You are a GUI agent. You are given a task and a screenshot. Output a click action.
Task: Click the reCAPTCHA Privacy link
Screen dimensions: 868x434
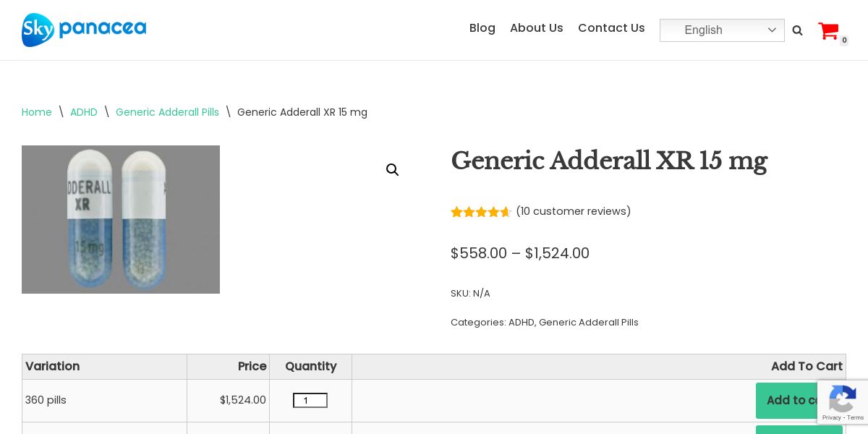(x=831, y=417)
